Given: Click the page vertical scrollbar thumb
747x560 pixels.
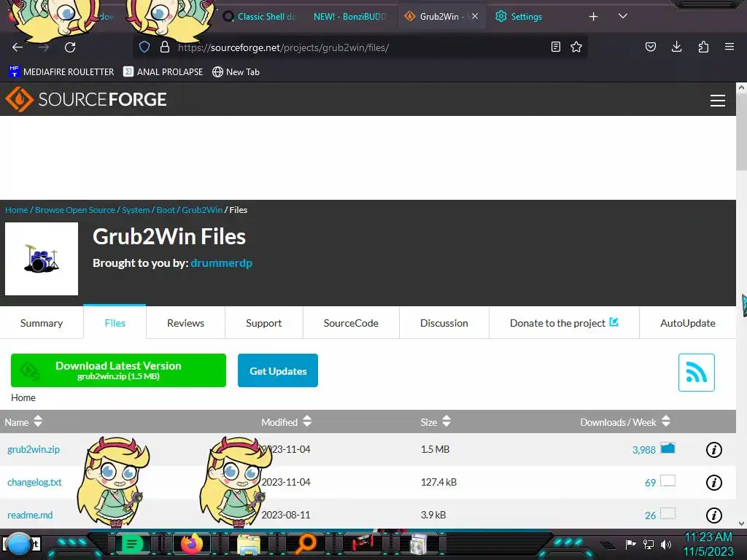Looking at the screenshot, I should [x=741, y=131].
